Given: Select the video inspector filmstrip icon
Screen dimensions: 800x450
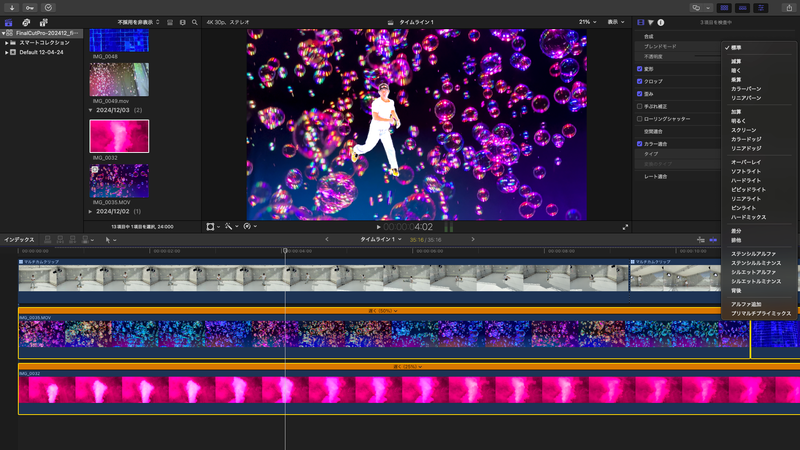Looking at the screenshot, I should (x=641, y=22).
